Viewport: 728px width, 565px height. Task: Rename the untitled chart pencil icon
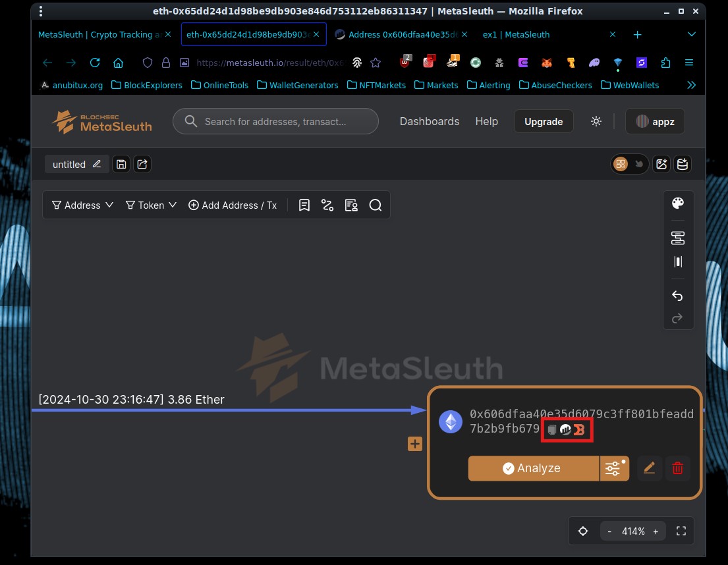click(x=97, y=164)
